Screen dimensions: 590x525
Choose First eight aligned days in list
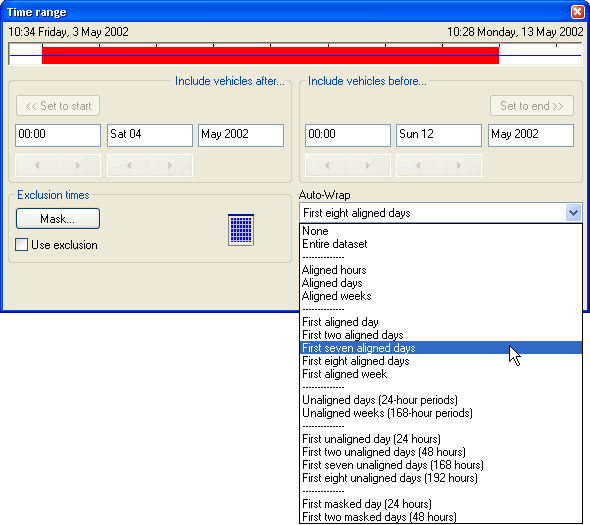click(441, 361)
